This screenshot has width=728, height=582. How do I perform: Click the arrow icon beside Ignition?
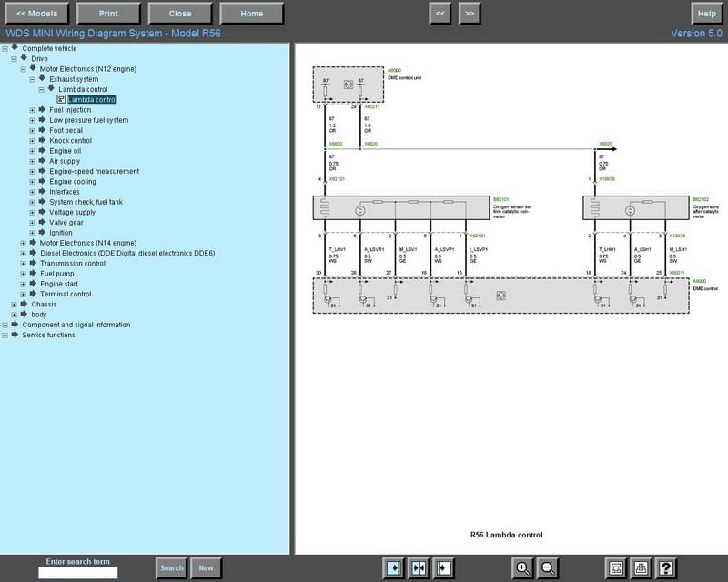pos(42,232)
